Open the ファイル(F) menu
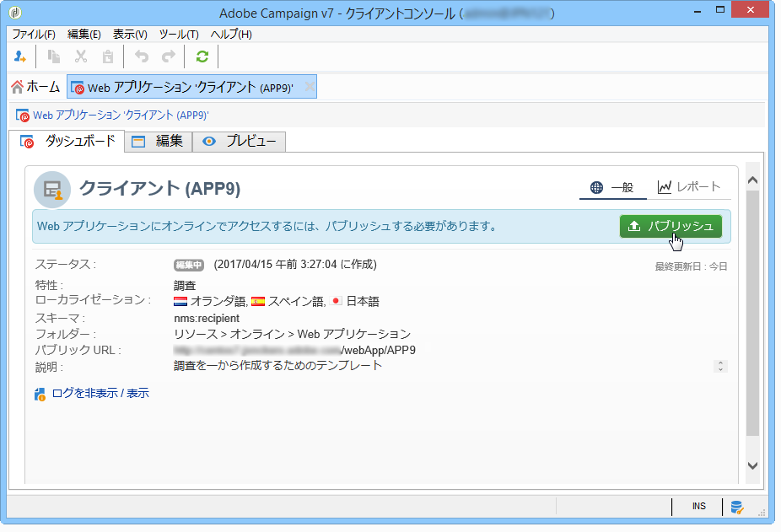This screenshot has width=781, height=532. tap(34, 35)
